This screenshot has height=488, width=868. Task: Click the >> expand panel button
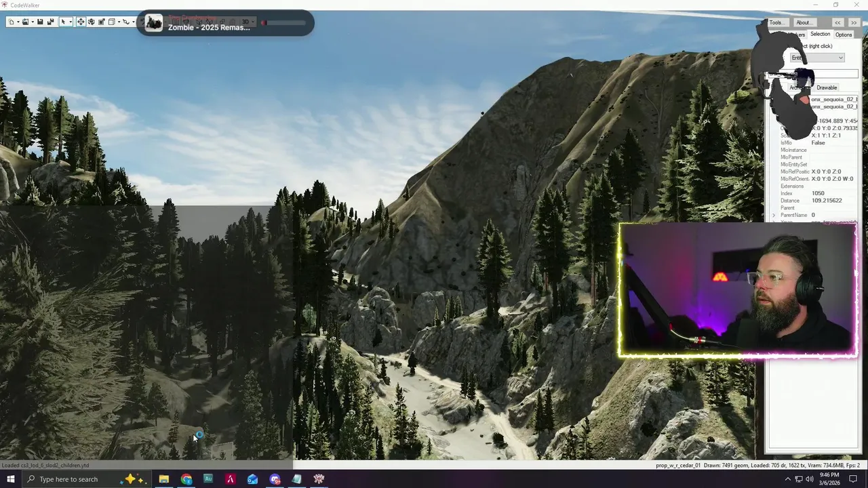point(853,22)
